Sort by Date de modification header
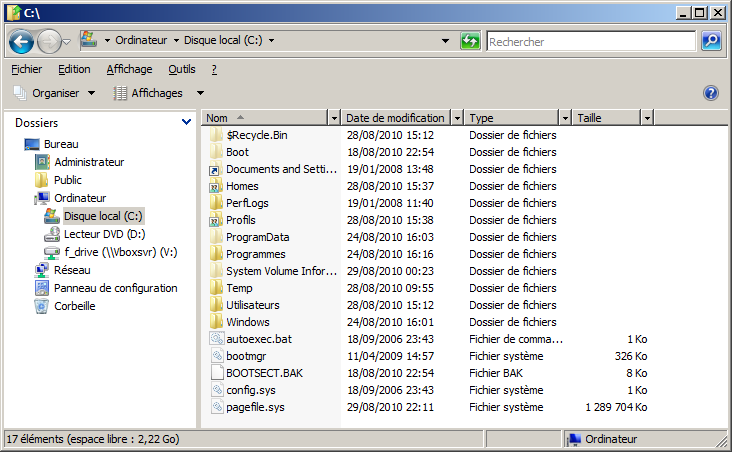 point(395,118)
